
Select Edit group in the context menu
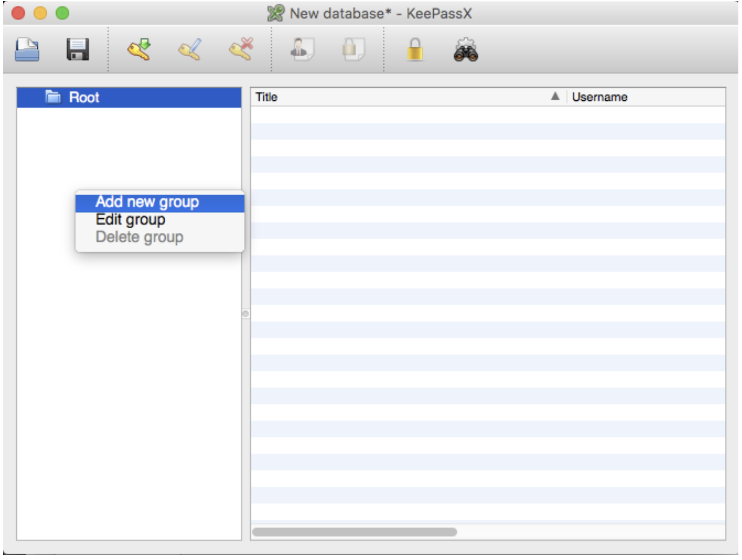[130, 220]
